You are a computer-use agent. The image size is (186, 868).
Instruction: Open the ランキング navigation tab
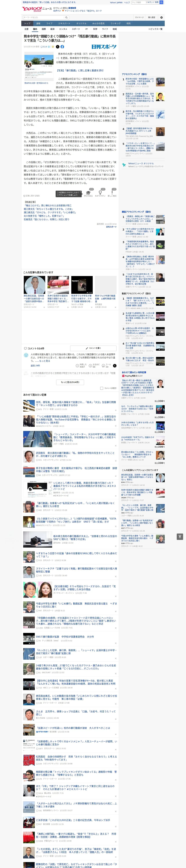115,24
